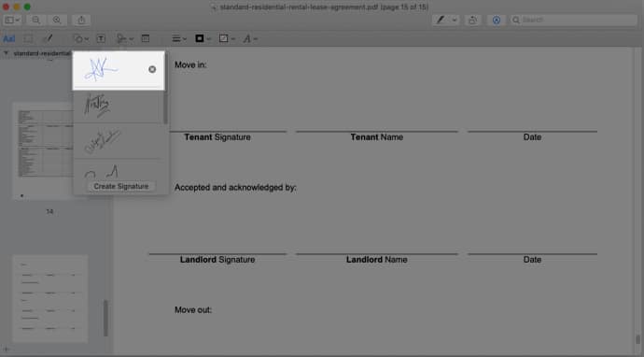Click the Search field

pos(574,20)
